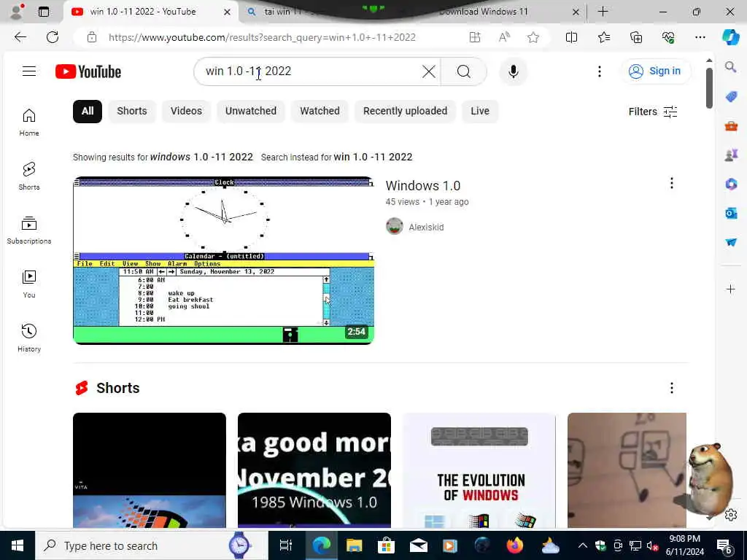Select the Recently uploaded chip

[x=405, y=111]
